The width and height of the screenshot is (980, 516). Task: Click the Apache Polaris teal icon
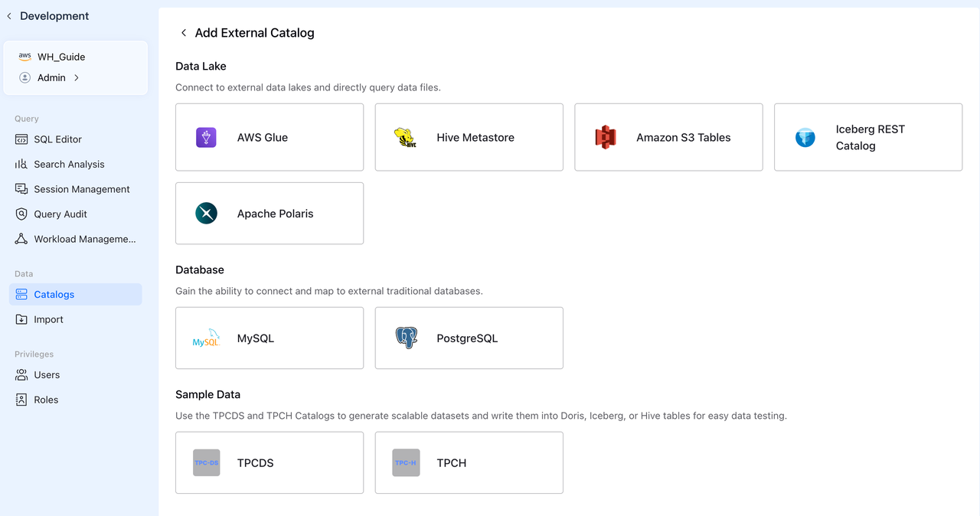pos(206,214)
